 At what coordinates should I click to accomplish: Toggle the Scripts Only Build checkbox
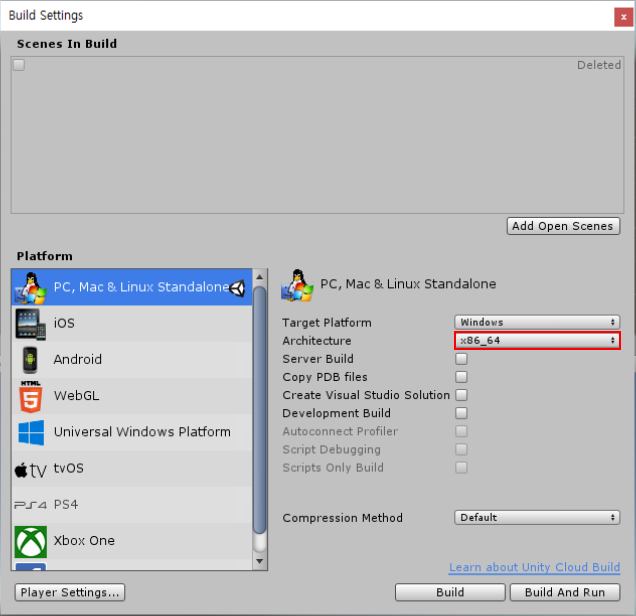pos(461,468)
